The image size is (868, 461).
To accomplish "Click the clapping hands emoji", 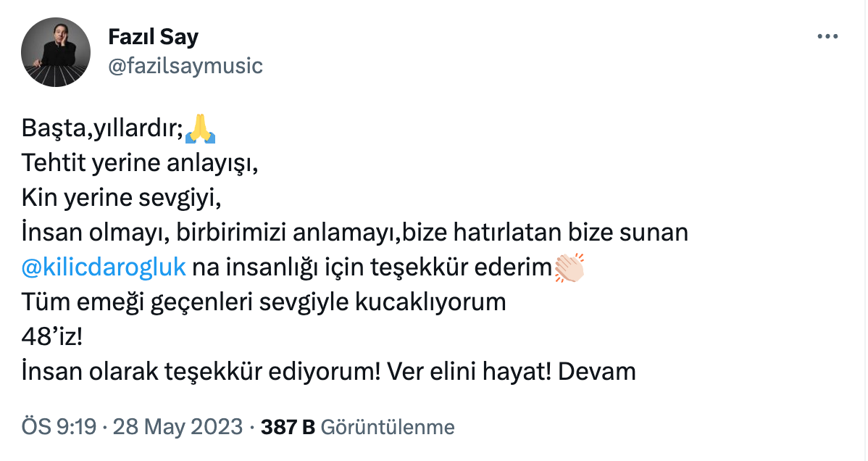I will [569, 268].
